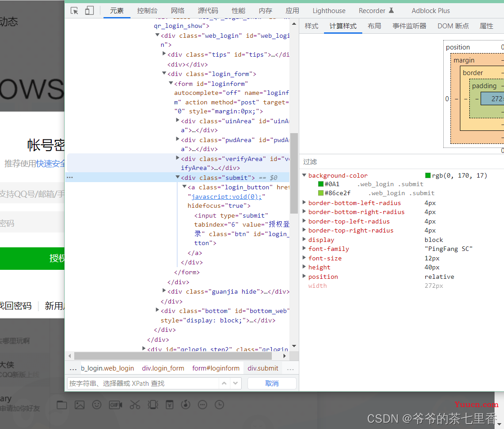Open the 应用 tab
Screen dimensions: 504x429
pos(292,11)
